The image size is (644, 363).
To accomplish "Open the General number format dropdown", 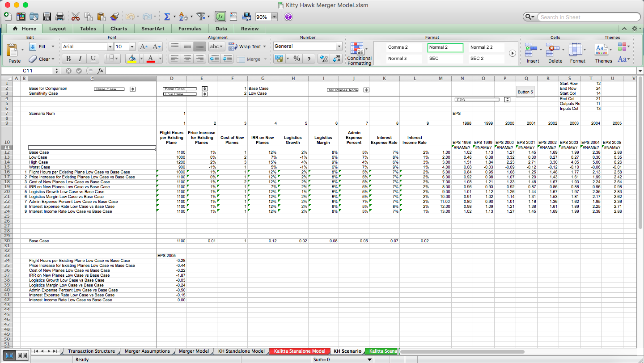I will coord(339,46).
